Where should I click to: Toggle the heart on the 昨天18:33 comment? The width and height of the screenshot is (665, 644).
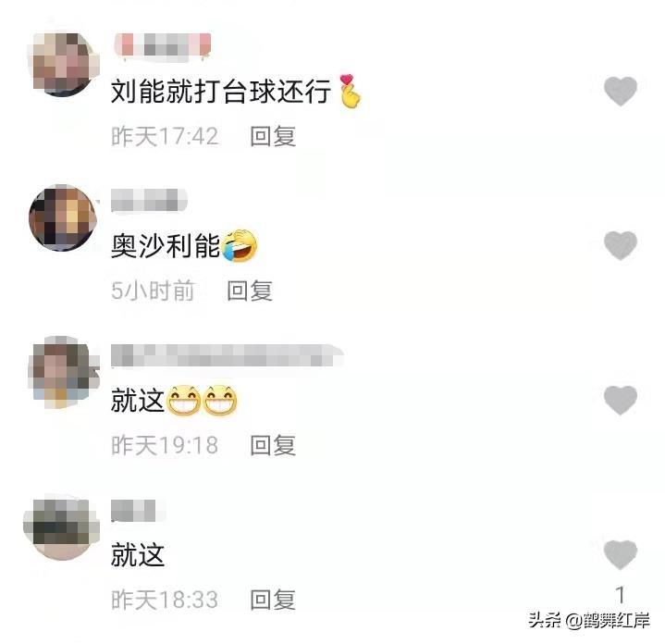pos(620,555)
